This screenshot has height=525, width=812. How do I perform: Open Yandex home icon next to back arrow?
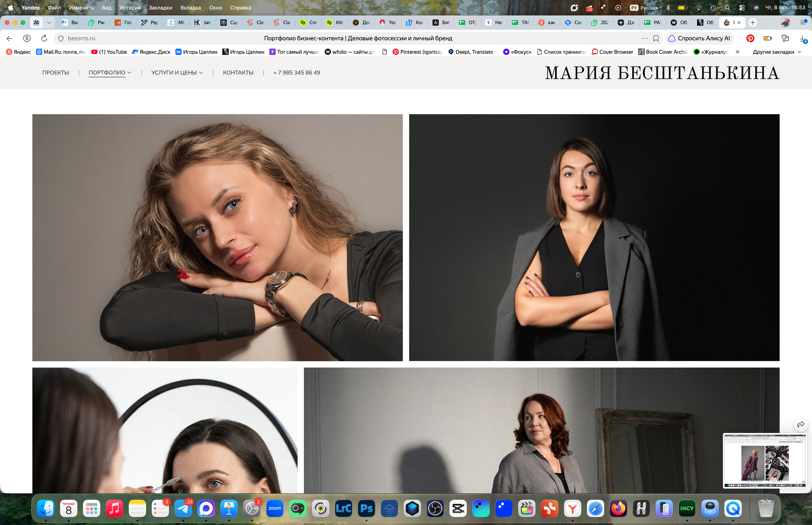coord(27,38)
